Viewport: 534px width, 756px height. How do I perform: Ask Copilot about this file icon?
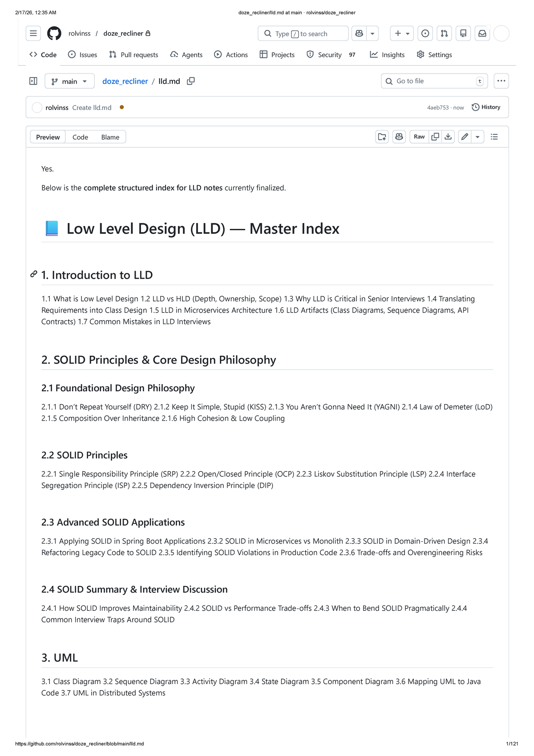399,137
